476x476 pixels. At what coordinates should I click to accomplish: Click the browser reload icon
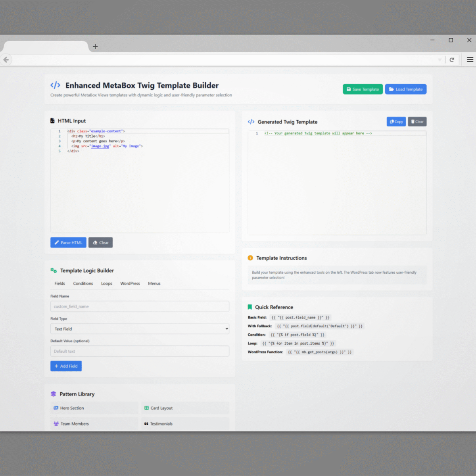click(x=451, y=59)
